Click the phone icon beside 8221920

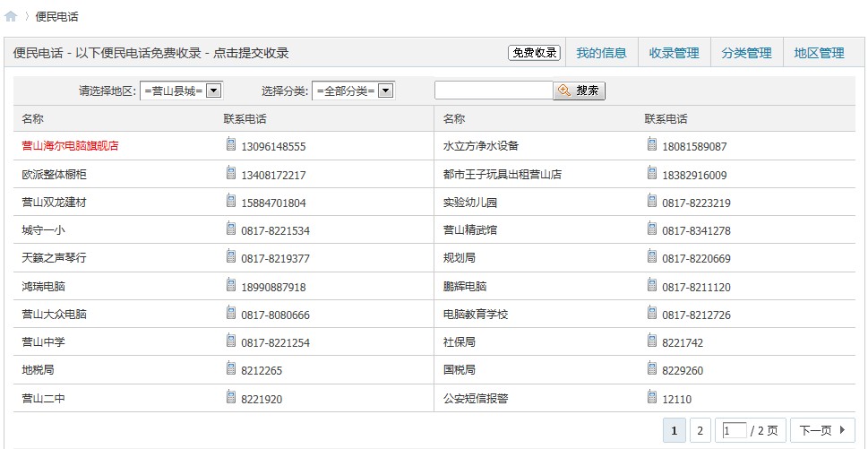click(x=231, y=396)
